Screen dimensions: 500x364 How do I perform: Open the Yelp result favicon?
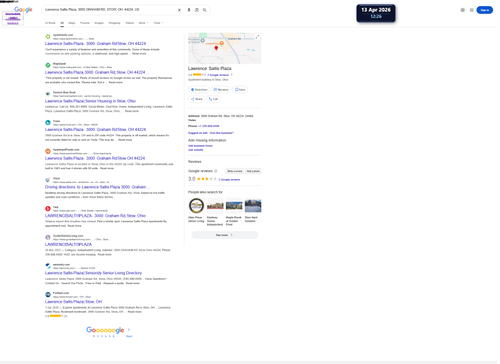pyautogui.click(x=48, y=209)
